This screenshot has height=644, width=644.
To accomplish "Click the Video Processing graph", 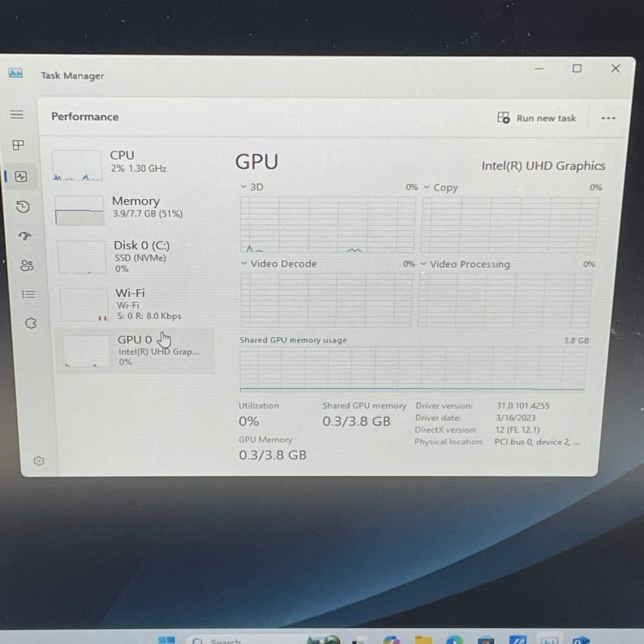I will pyautogui.click(x=504, y=300).
